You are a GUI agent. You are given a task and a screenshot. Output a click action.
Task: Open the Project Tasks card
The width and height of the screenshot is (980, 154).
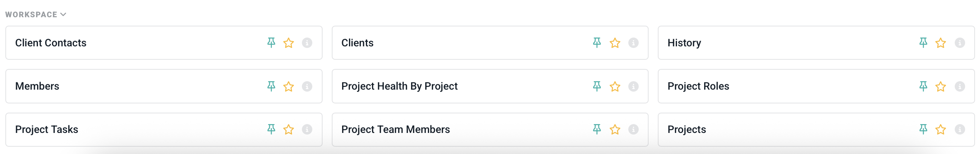pos(47,129)
